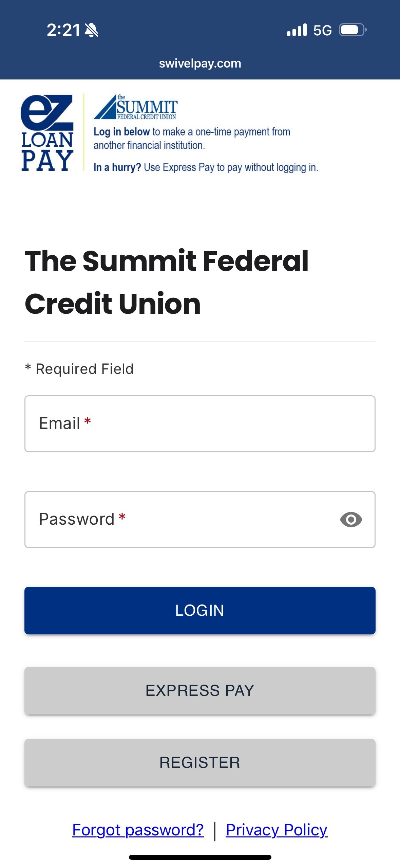Image resolution: width=400 pixels, height=868 pixels.
Task: Tap the home indicator bar
Action: (x=200, y=857)
